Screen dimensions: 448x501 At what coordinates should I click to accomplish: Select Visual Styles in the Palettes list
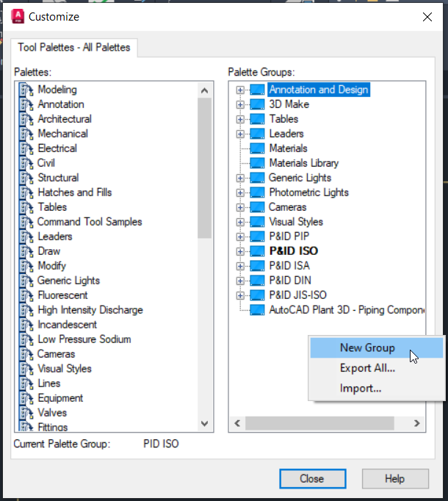65,369
